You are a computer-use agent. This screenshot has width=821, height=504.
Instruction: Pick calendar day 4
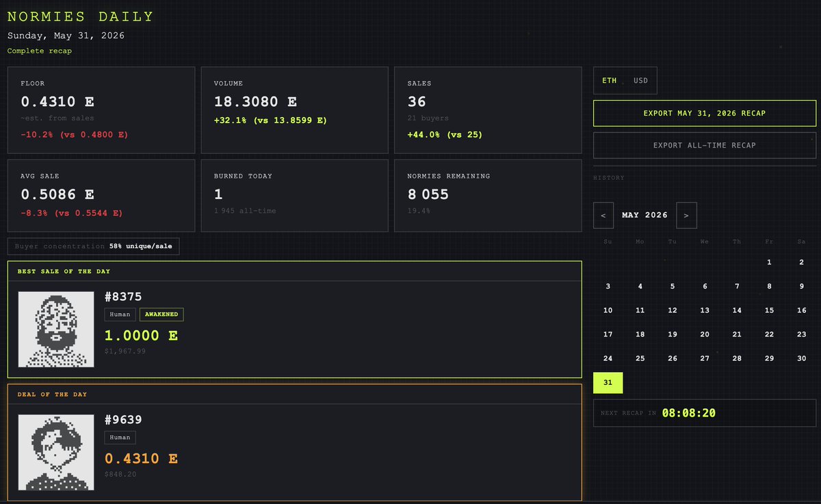point(640,287)
